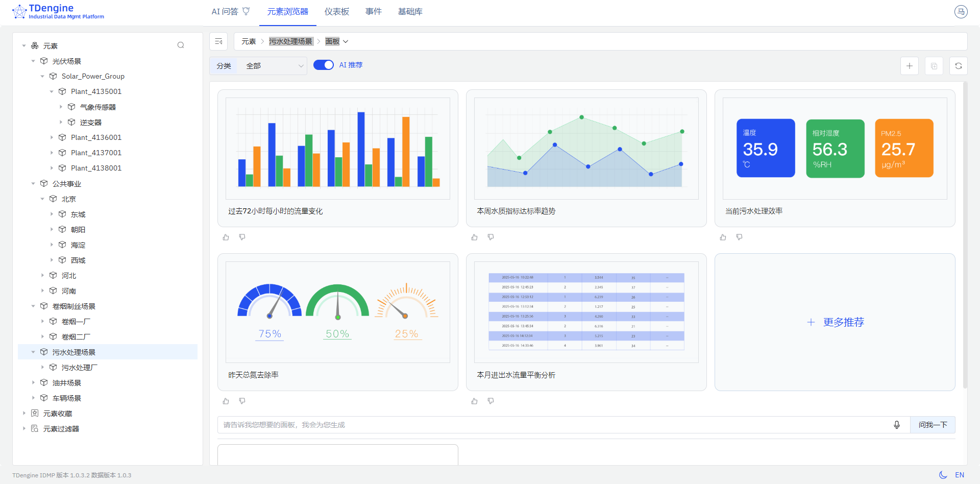This screenshot has height=484, width=980.
Task: Search the element tree
Action: [x=181, y=45]
